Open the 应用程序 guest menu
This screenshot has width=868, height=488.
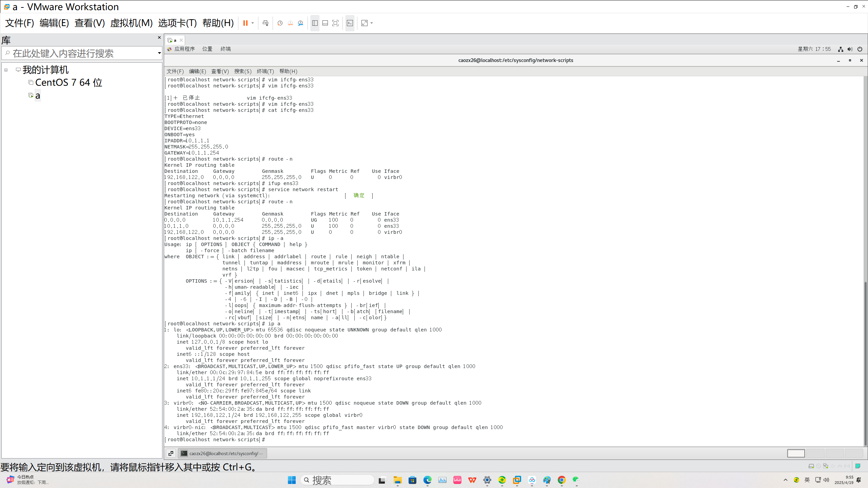click(x=184, y=49)
